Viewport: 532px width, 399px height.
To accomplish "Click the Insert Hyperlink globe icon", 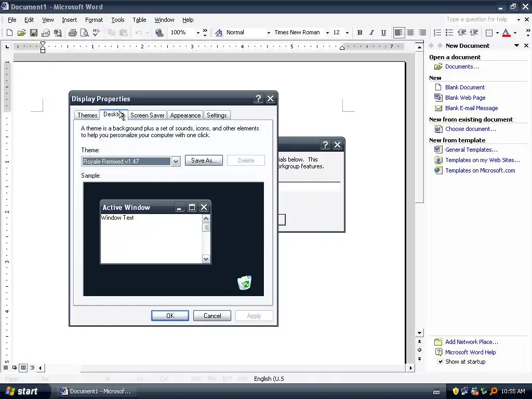I will point(159,33).
